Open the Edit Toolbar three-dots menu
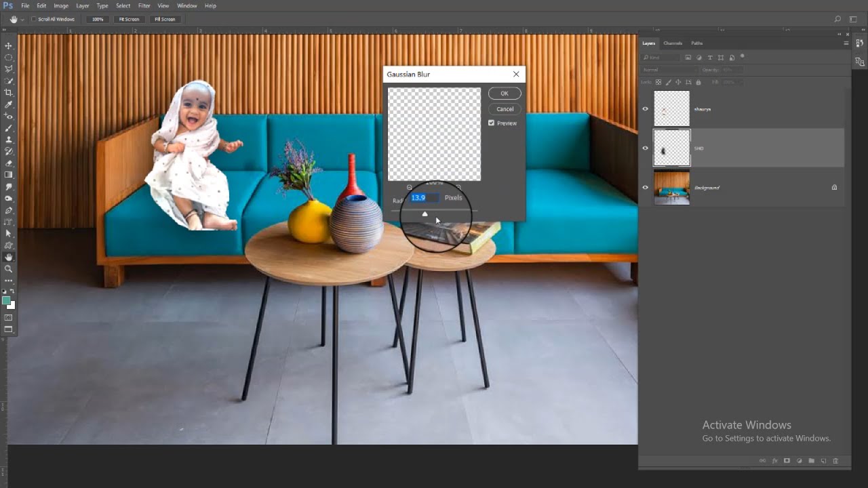The height and width of the screenshot is (488, 868). pyautogui.click(x=9, y=280)
